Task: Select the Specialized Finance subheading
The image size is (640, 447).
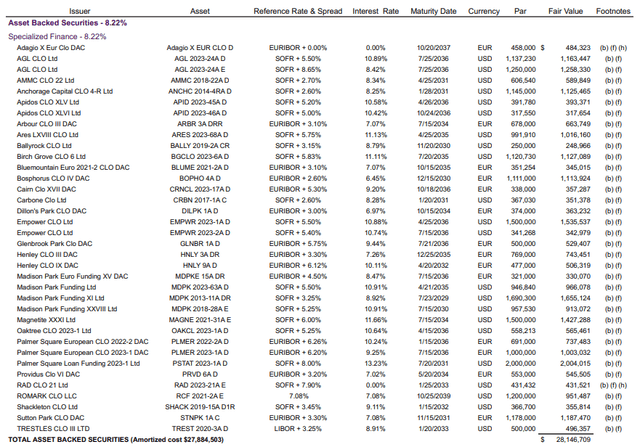Action: tap(57, 37)
